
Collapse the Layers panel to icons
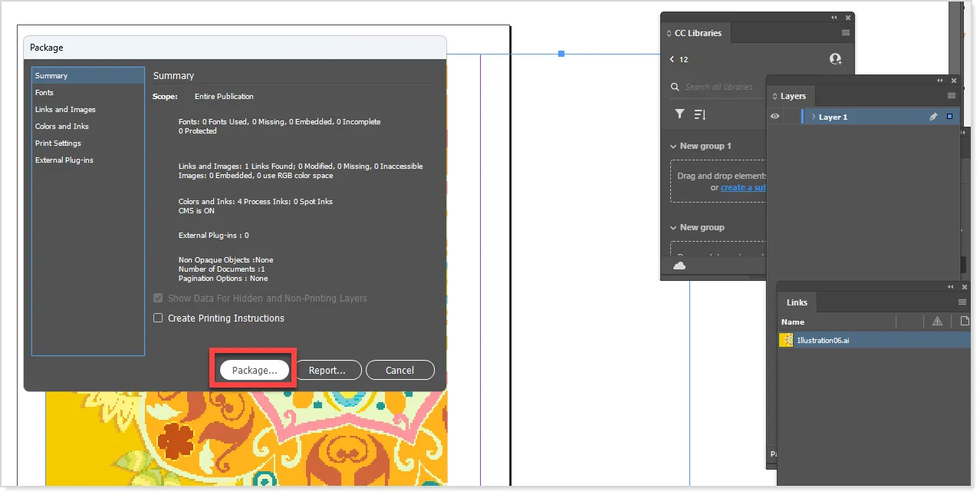click(939, 80)
